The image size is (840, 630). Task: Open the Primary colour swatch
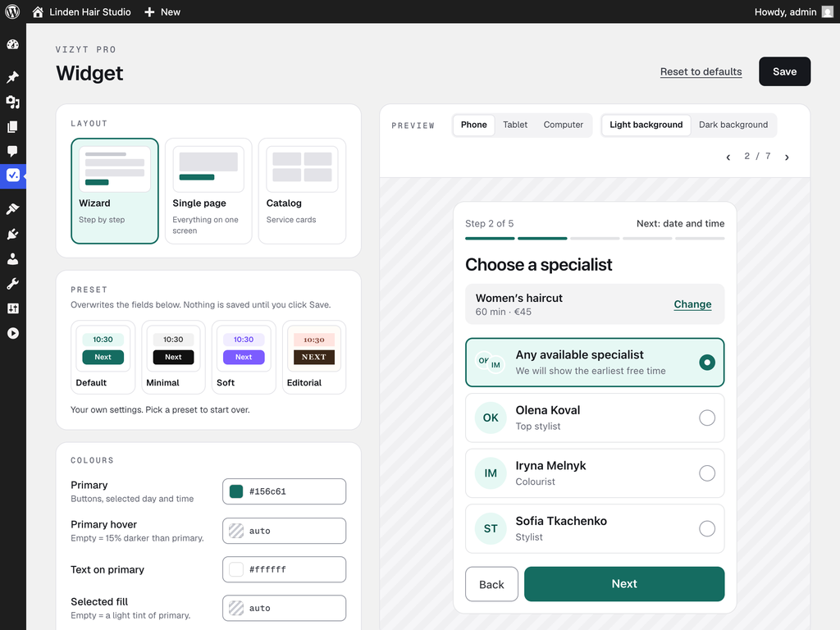click(x=236, y=492)
